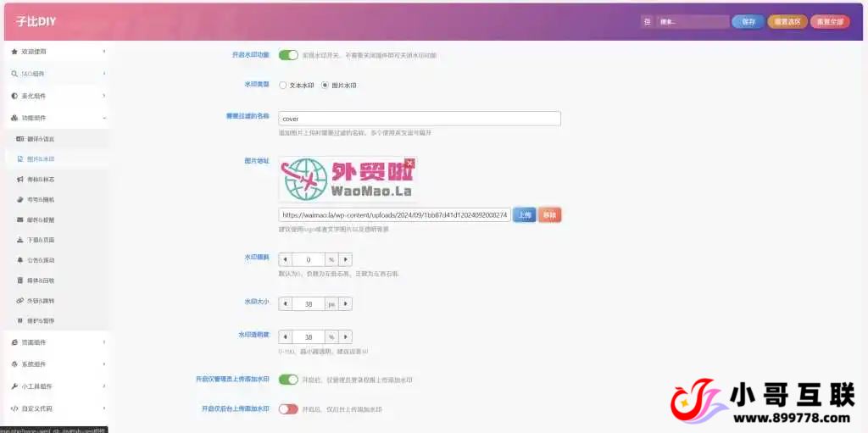Increase the 水印透明度 value with right arrow
Image resolution: width=868 pixels, height=433 pixels.
(346, 336)
